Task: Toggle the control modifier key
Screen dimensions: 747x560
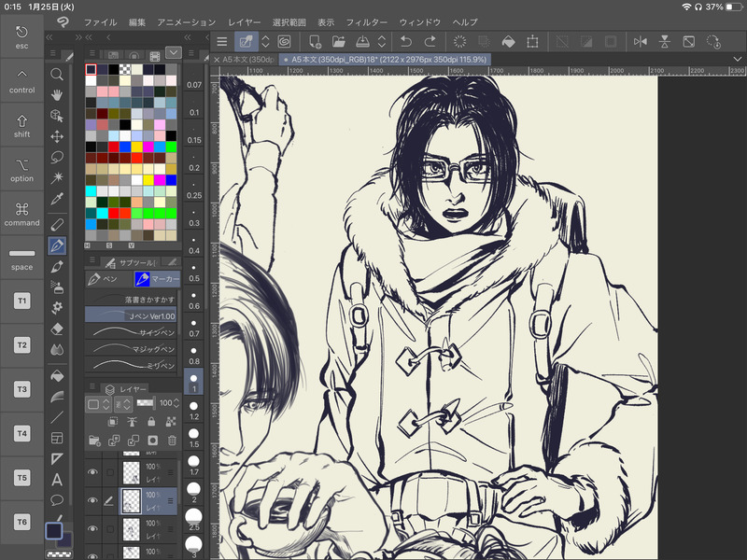Action: click(21, 81)
